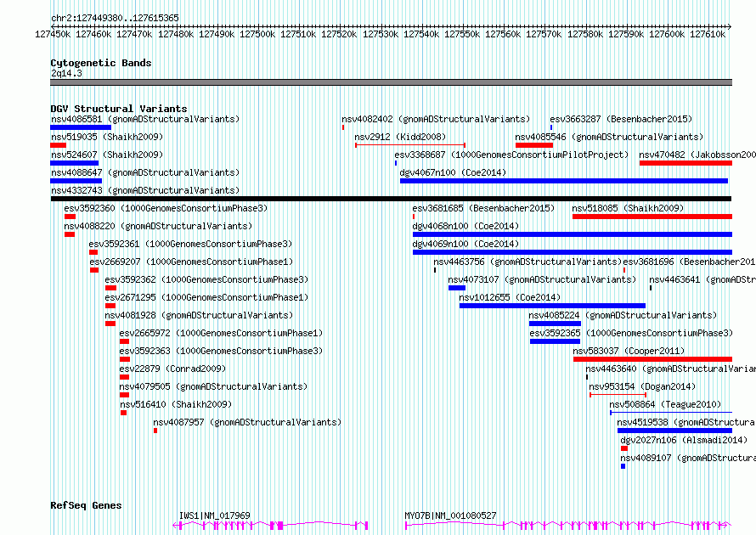Open nsv4085546 gnomAD variant label
This screenshot has height=535, width=756.
click(x=609, y=137)
